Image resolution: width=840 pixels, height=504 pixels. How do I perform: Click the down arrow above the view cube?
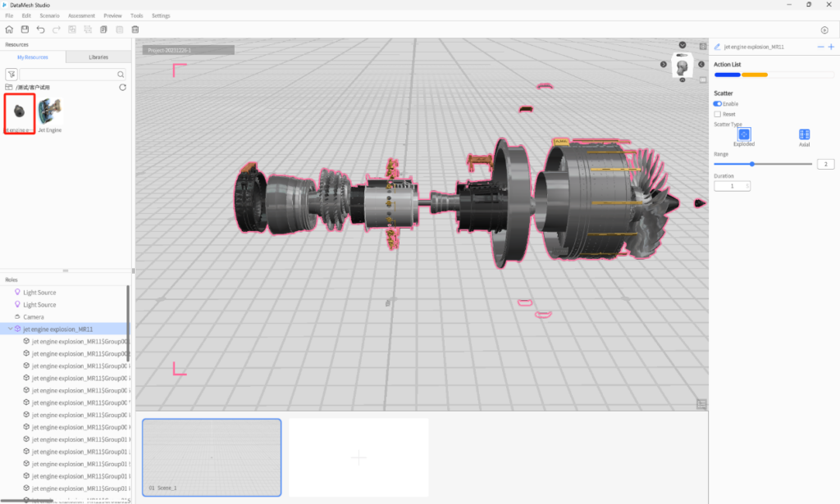point(682,45)
